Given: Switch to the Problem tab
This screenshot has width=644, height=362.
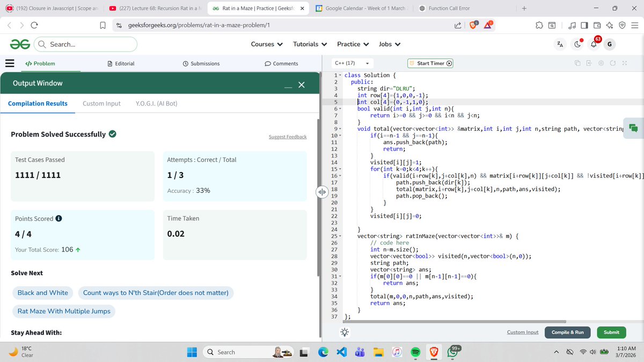Looking at the screenshot, I should 40,63.
